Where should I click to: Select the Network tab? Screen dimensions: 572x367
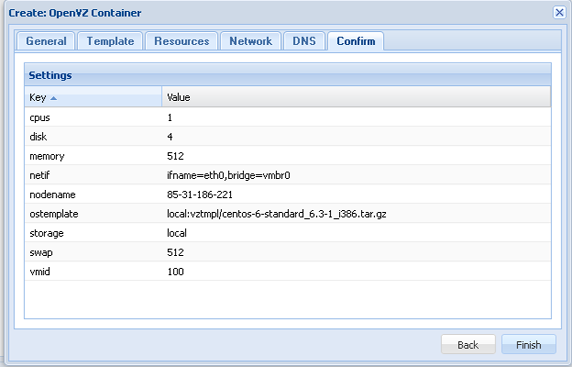pyautogui.click(x=251, y=41)
